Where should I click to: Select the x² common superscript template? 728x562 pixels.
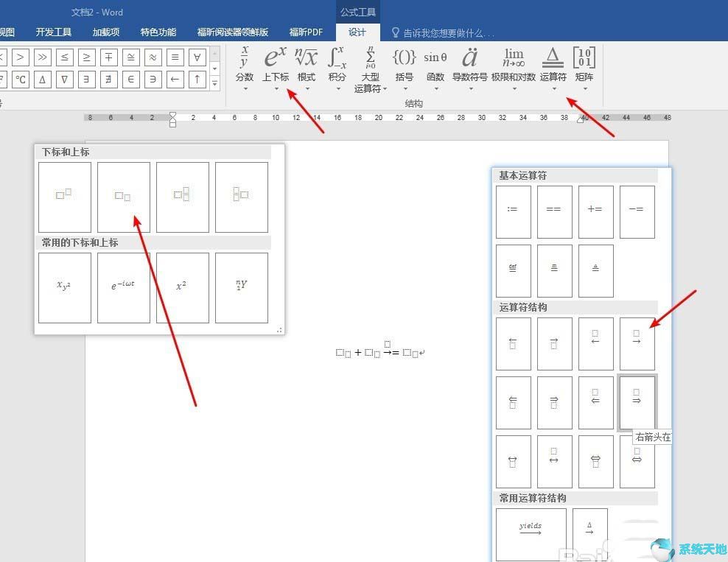(182, 287)
